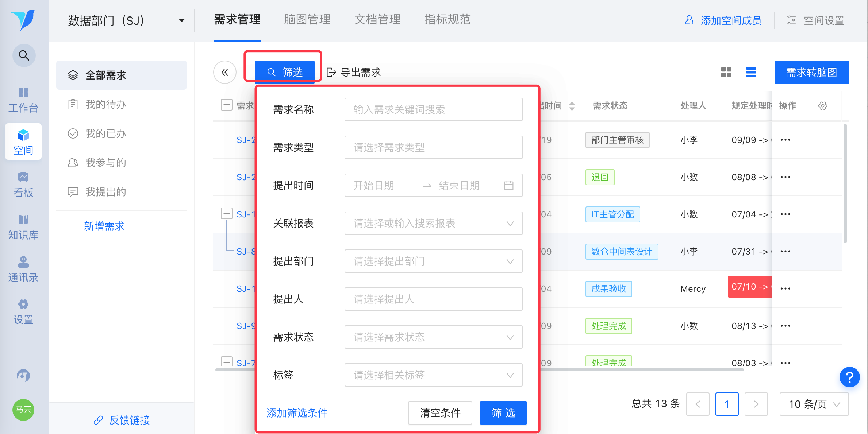The width and height of the screenshot is (868, 434).
Task: Select 我的已办 in the side menu
Action: (122, 133)
